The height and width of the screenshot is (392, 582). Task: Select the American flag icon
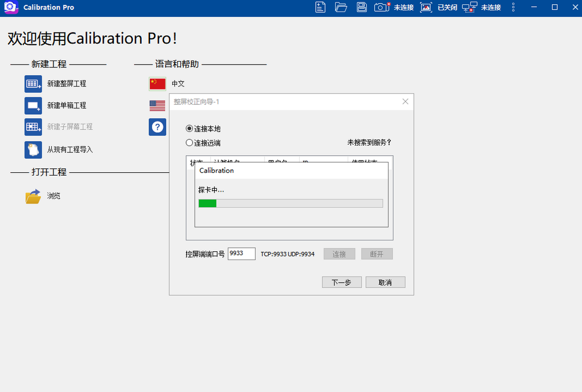158,105
